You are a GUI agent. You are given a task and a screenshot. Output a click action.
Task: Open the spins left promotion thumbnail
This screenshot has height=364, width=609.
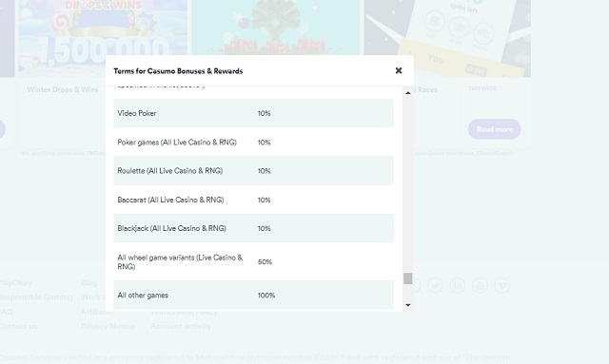click(x=447, y=38)
